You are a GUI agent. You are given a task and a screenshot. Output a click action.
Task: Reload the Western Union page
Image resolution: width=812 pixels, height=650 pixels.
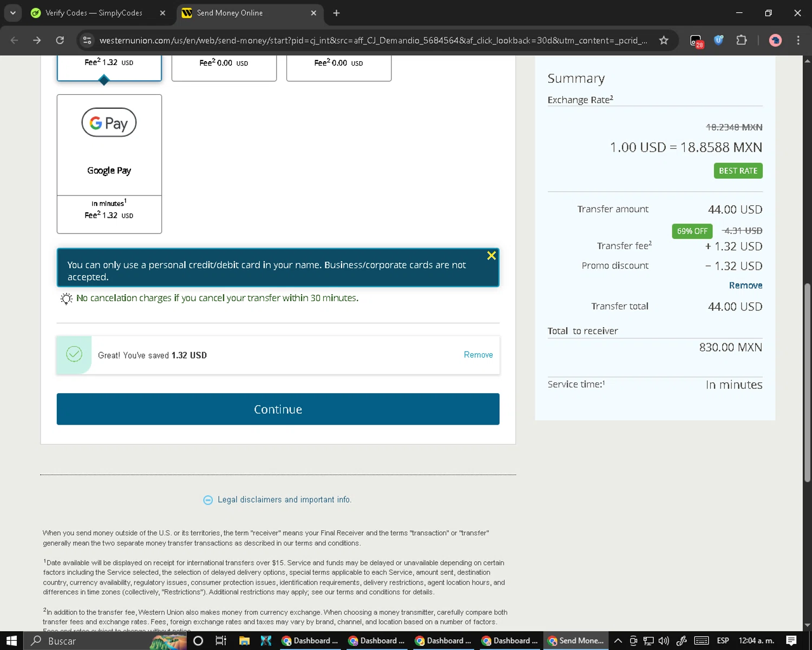coord(60,40)
